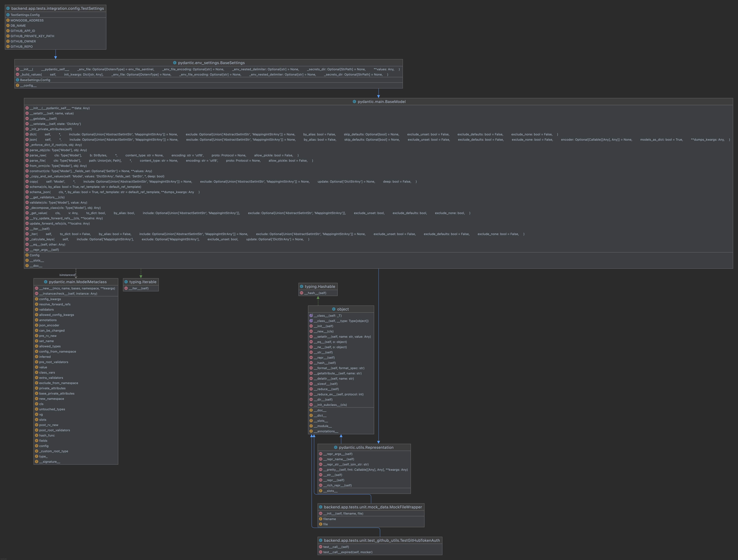Click the class icon next to pydantic.env_settings.BaseSettings title
Image resolution: width=738 pixels, height=560 pixels.
(175, 63)
